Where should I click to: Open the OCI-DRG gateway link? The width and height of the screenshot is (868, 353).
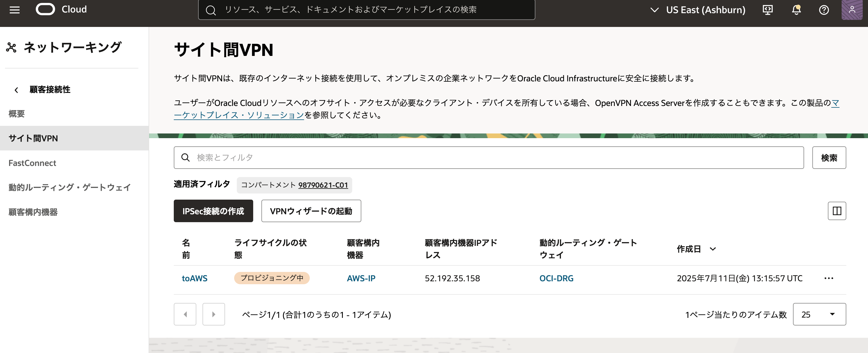pyautogui.click(x=556, y=278)
